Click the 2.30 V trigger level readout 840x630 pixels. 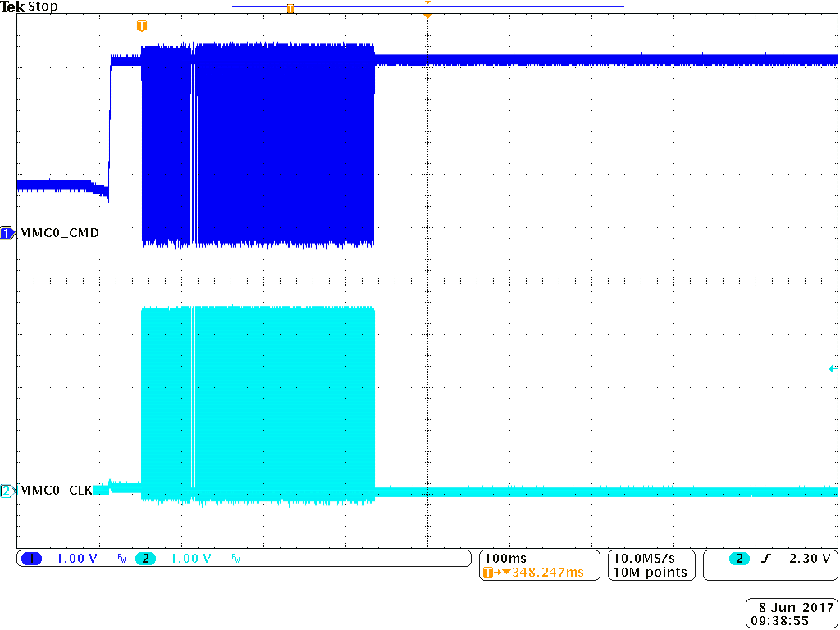coord(810,559)
